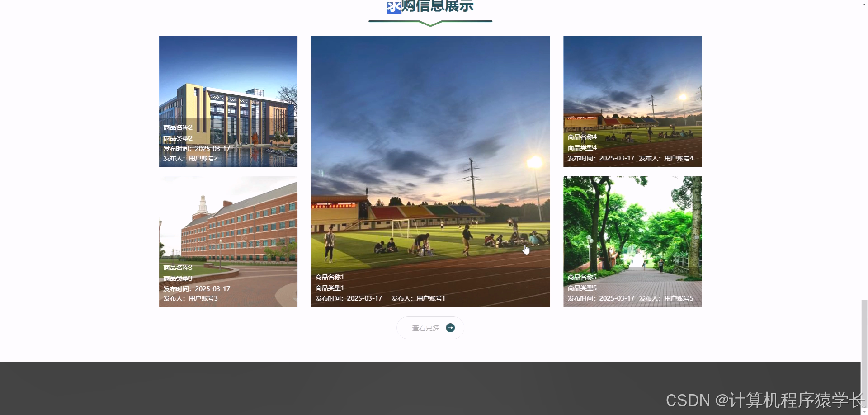This screenshot has height=415, width=868.
Task: Click the 查看更多 button
Action: [x=430, y=328]
